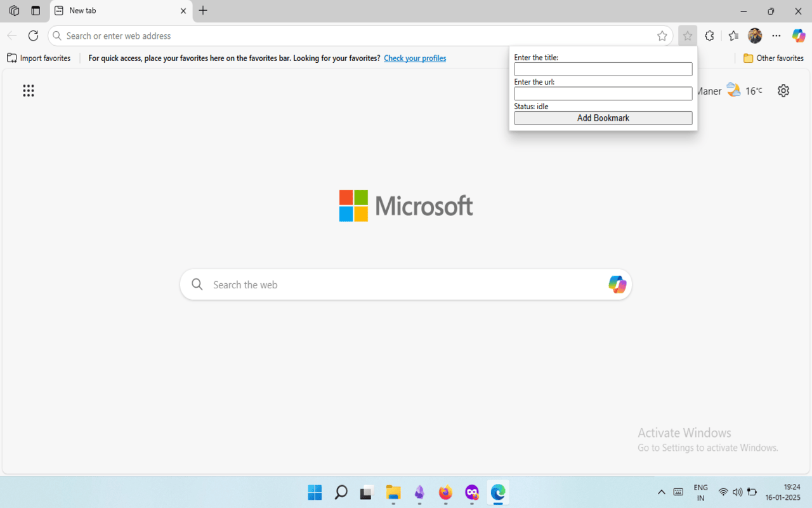
Task: Open taskbar Search
Action: pyautogui.click(x=341, y=492)
